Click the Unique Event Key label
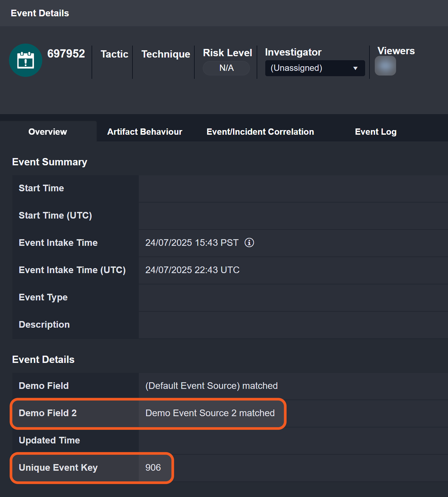Viewport: 448px width, 497px height. pos(58,467)
